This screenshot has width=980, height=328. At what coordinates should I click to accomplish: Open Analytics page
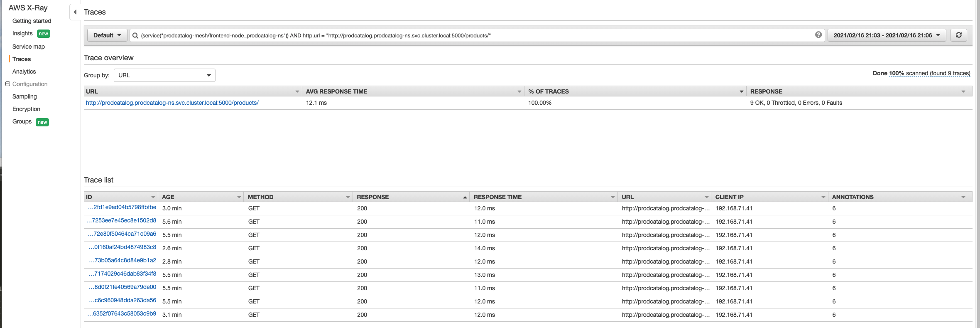tap(24, 72)
